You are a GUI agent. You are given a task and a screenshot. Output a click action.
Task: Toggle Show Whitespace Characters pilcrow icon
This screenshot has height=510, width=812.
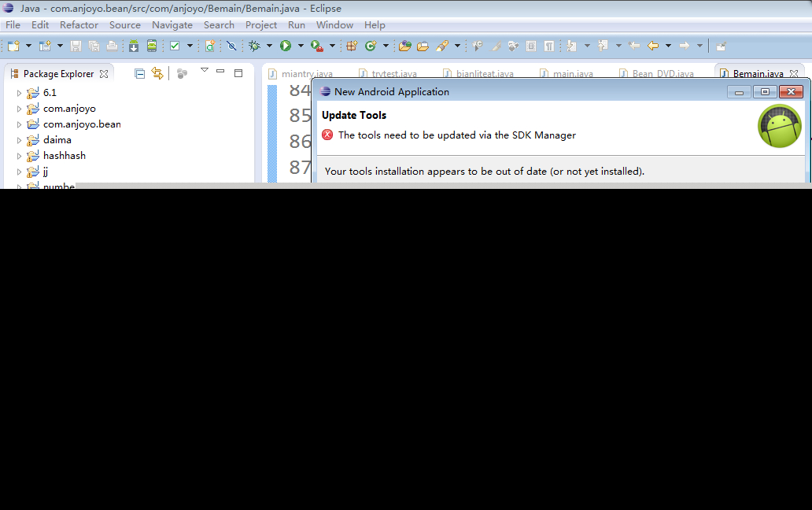549,46
